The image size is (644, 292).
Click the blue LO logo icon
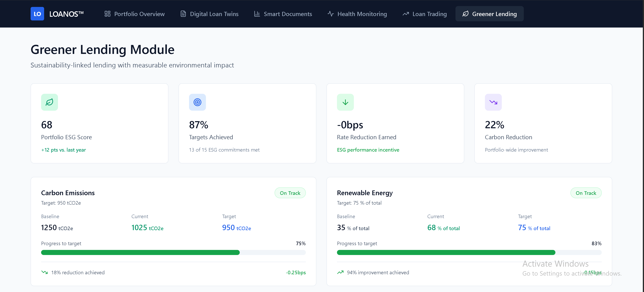click(37, 14)
